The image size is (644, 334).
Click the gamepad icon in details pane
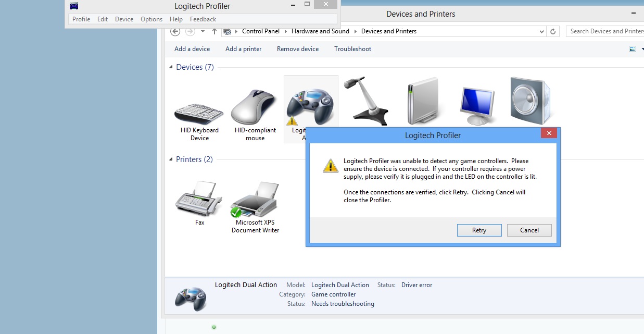pyautogui.click(x=190, y=299)
